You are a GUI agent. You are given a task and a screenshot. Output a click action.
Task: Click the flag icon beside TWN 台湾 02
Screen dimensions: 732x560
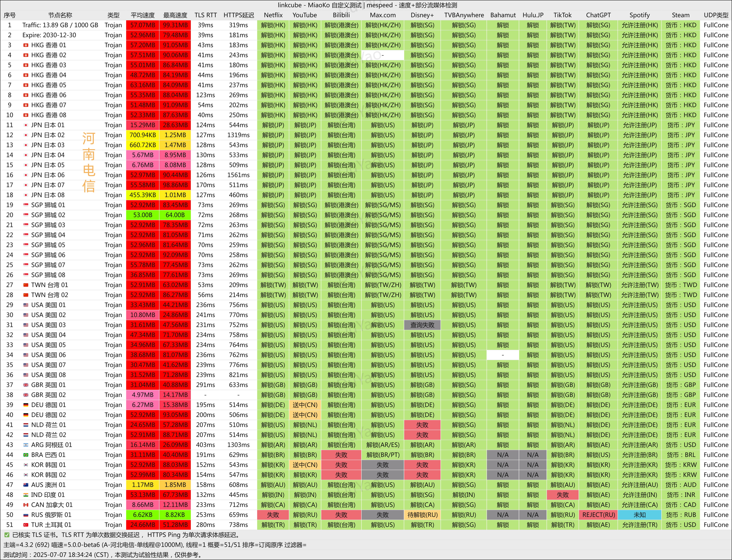(26, 295)
